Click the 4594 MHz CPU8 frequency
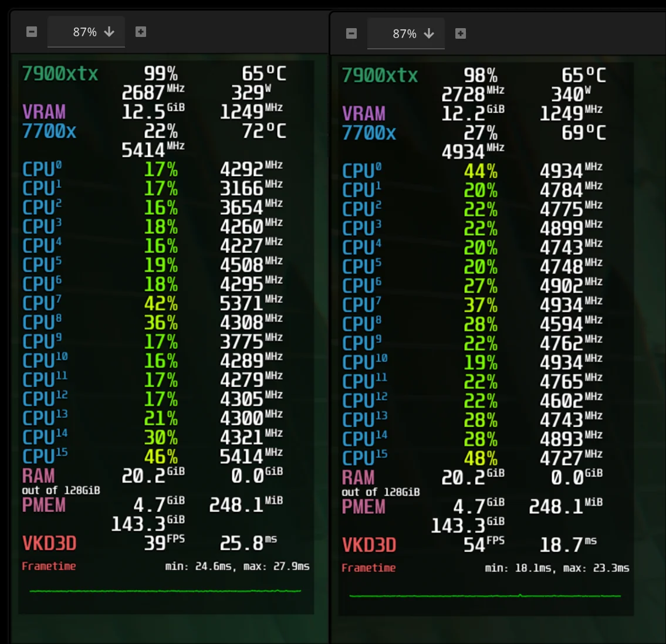This screenshot has height=644, width=666. pyautogui.click(x=571, y=324)
